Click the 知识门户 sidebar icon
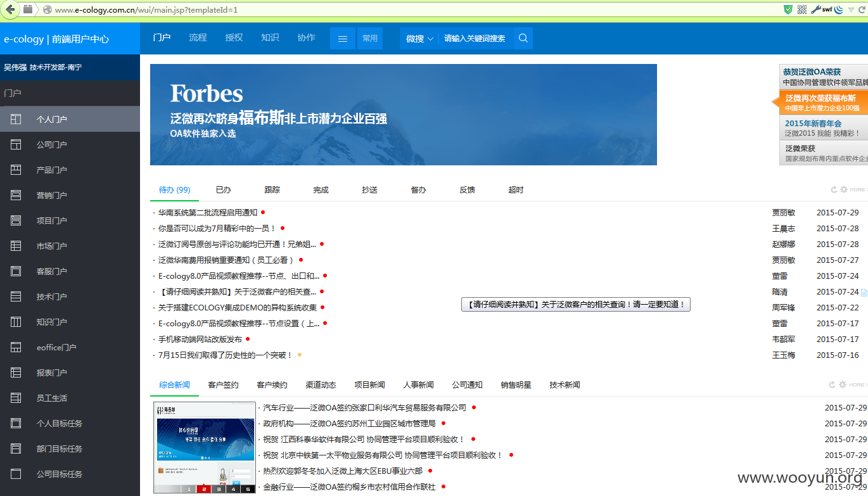This screenshot has width=868, height=496. [16, 322]
